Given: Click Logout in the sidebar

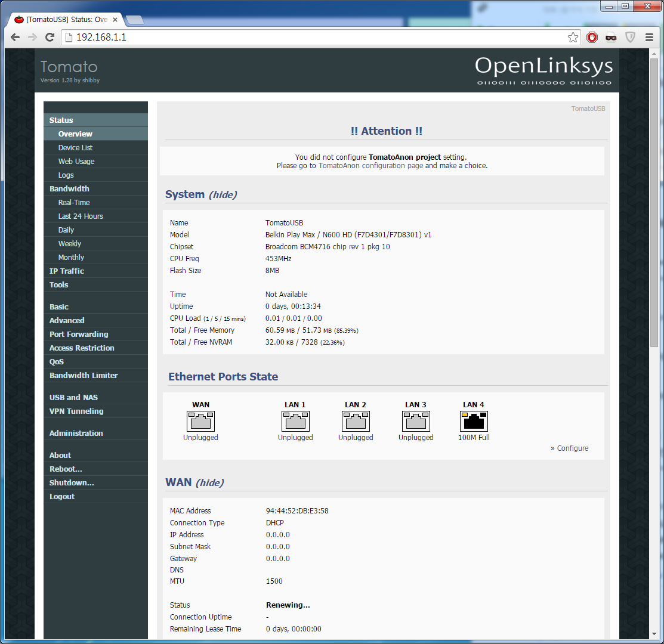Looking at the screenshot, I should click(95, 496).
